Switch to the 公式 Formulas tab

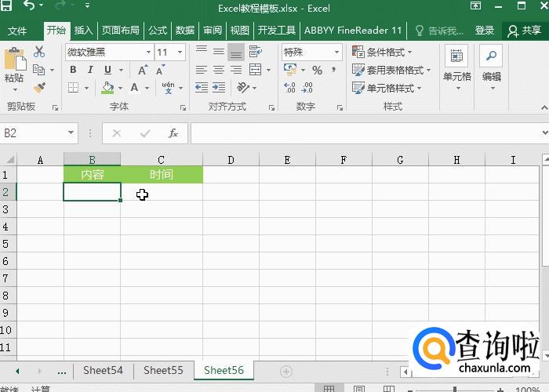pyautogui.click(x=158, y=31)
